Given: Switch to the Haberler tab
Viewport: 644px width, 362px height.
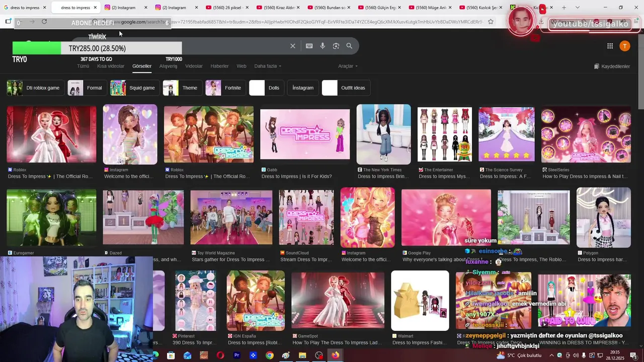Looking at the screenshot, I should tap(219, 66).
